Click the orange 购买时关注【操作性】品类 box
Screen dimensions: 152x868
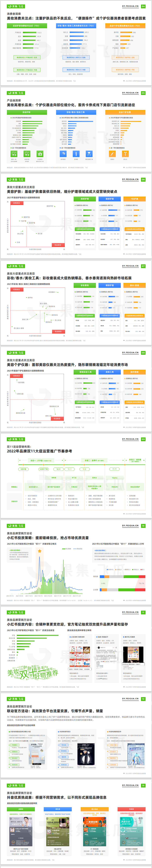pos(125,58)
